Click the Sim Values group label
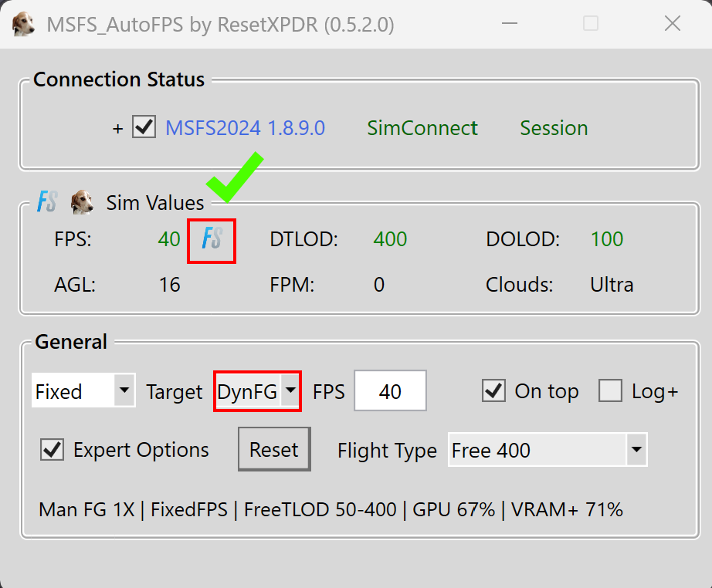Screen dimensions: 712x588 [x=155, y=203]
